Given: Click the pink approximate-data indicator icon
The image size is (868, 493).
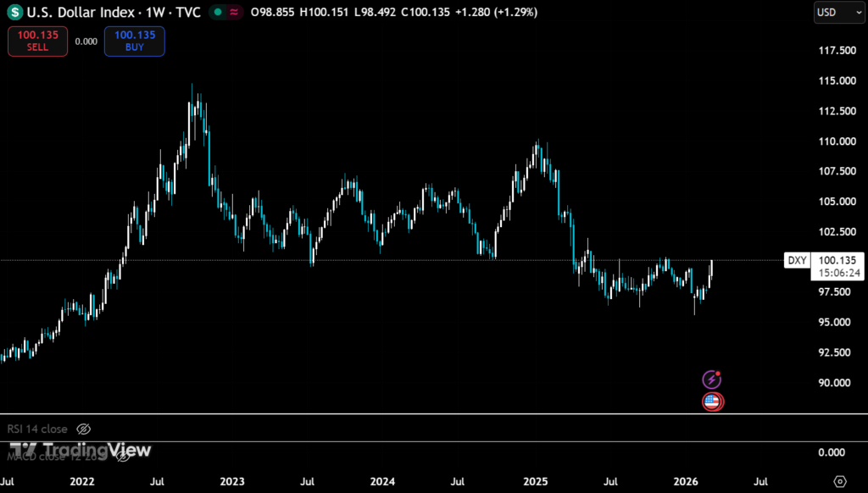Looking at the screenshot, I should (x=233, y=13).
